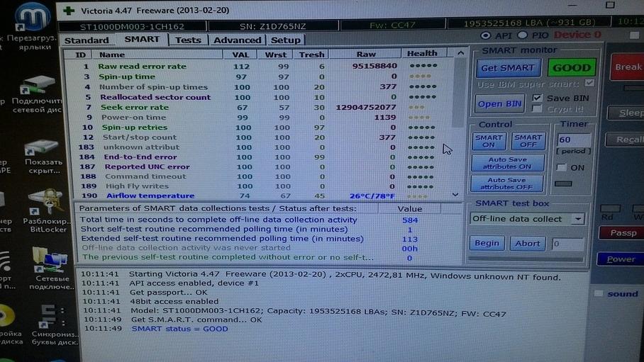This screenshot has height=362, width=644.
Task: Select the Power-on time row
Action: (x=259, y=118)
